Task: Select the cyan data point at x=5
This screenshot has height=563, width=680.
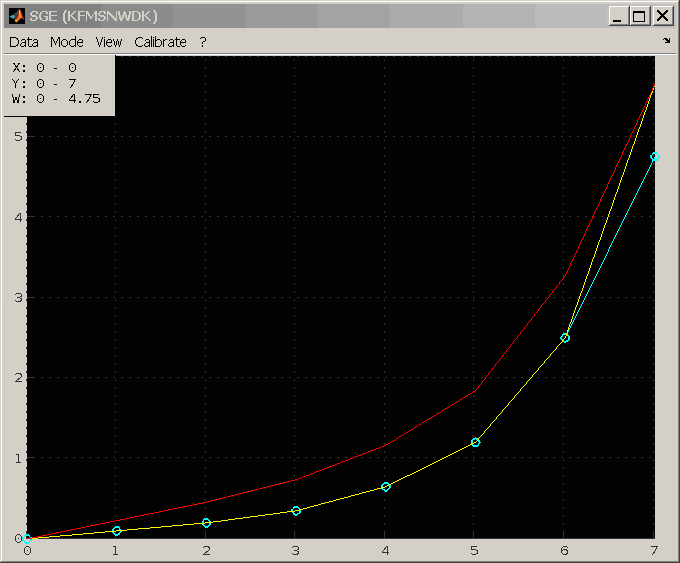Action: (475, 442)
